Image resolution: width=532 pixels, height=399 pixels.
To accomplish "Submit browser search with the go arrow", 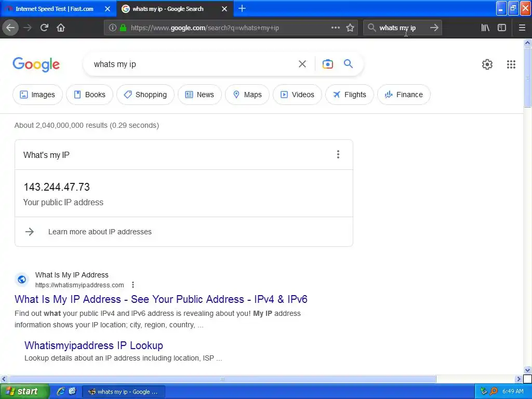I will click(x=434, y=28).
